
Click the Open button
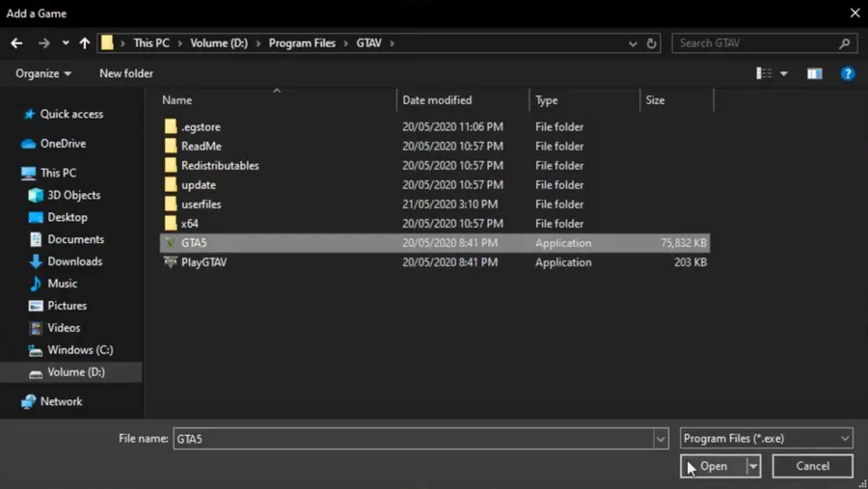click(x=714, y=466)
